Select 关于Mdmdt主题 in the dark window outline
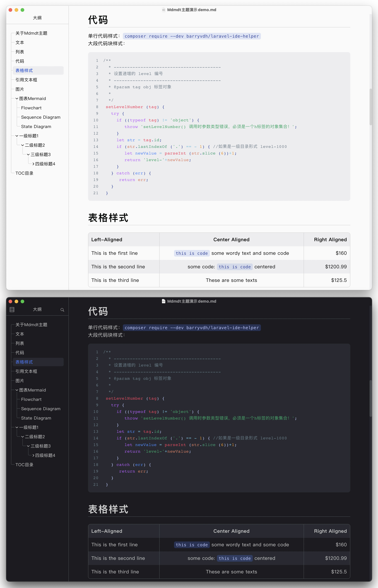The width and height of the screenshot is (378, 588). [31, 325]
